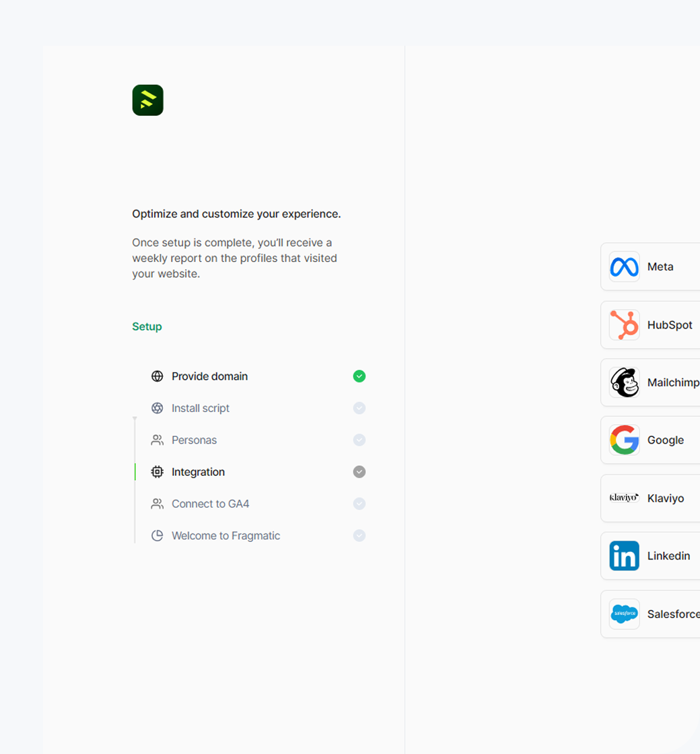Select the Personas setup step
Viewport: 700px width, 754px height.
(194, 440)
